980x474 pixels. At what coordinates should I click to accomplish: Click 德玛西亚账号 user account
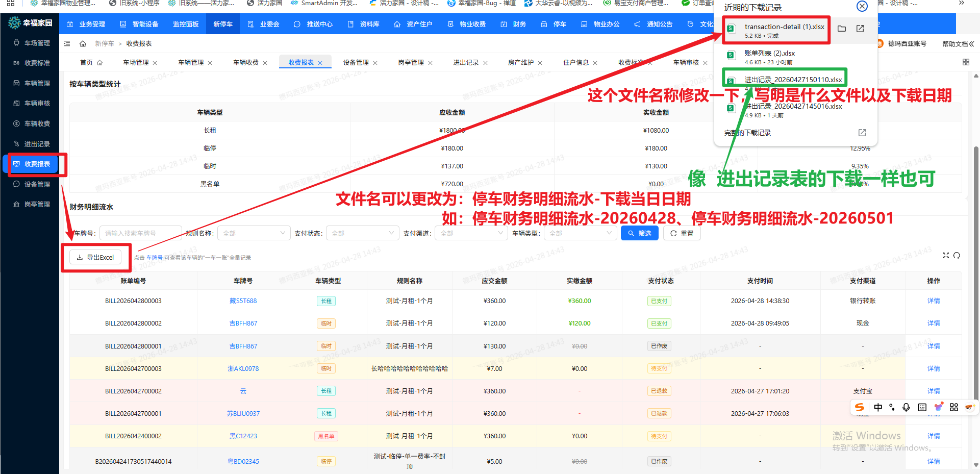tap(907, 44)
